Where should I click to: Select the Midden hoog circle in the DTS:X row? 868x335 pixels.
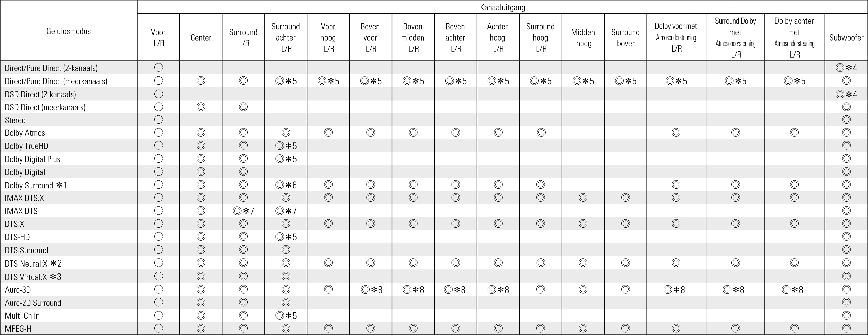[x=583, y=224]
